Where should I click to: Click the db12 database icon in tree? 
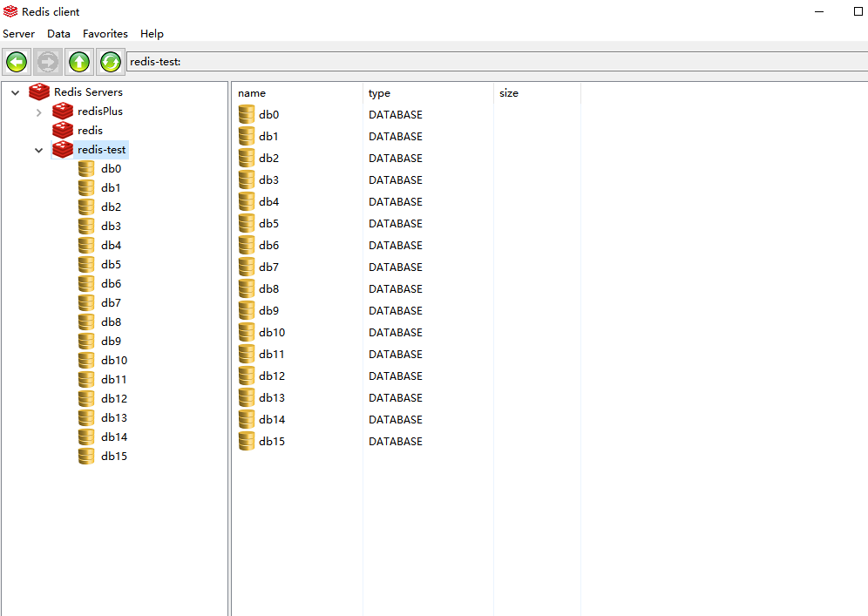pyautogui.click(x=86, y=398)
